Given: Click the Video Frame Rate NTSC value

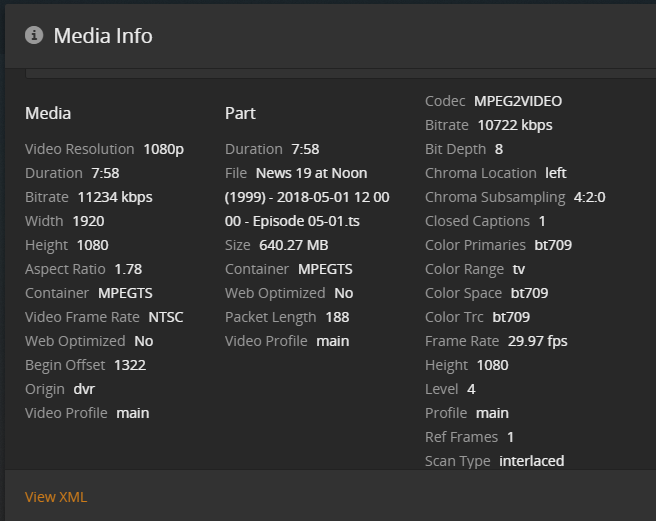Looking at the screenshot, I should coord(166,317).
